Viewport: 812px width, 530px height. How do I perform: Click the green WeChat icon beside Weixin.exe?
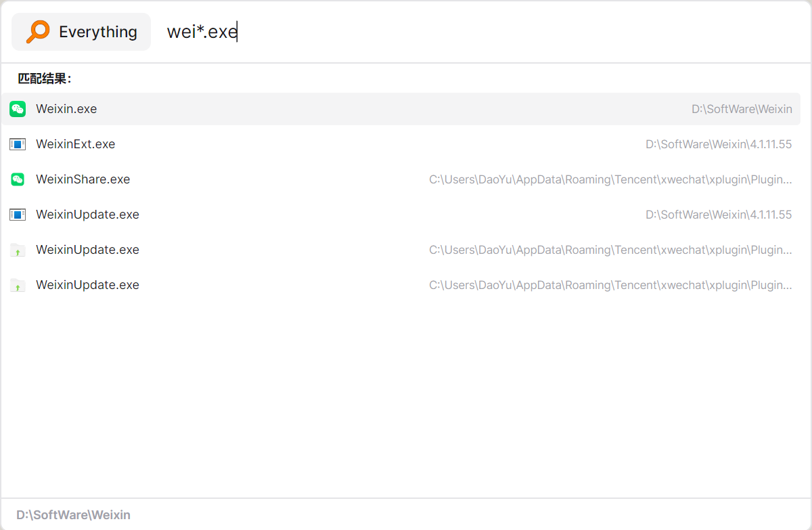[18, 109]
